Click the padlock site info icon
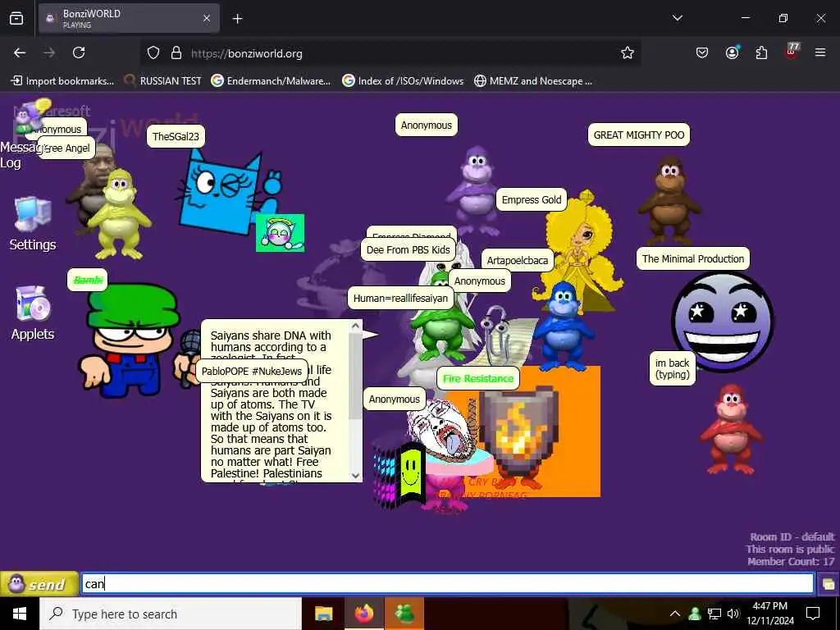 (176, 52)
